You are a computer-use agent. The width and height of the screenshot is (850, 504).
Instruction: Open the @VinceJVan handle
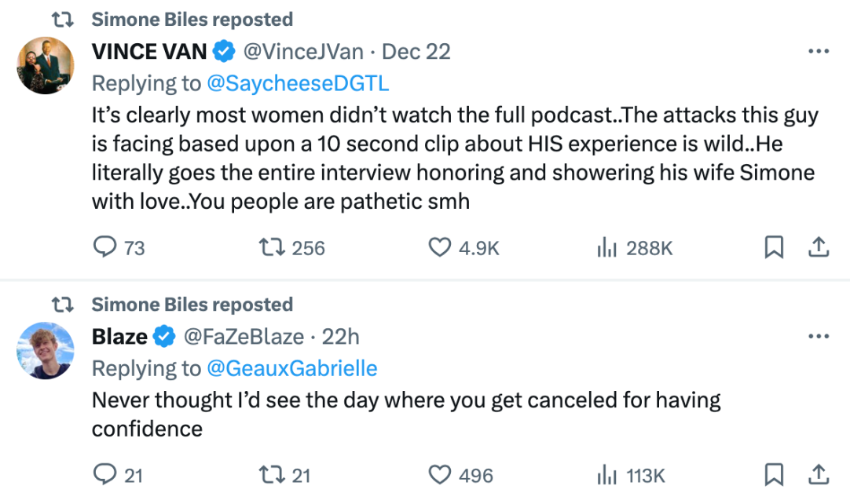303,52
